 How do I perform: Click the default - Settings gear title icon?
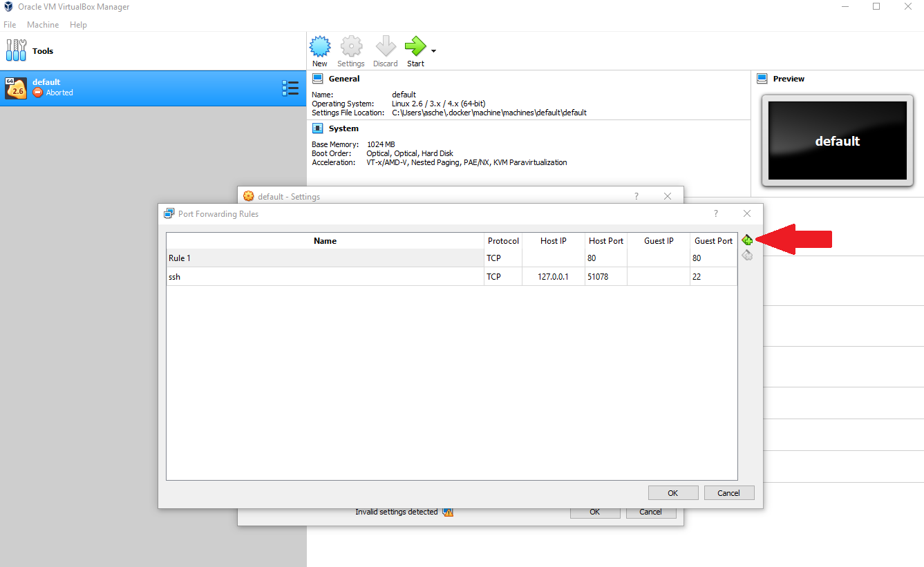tap(249, 197)
